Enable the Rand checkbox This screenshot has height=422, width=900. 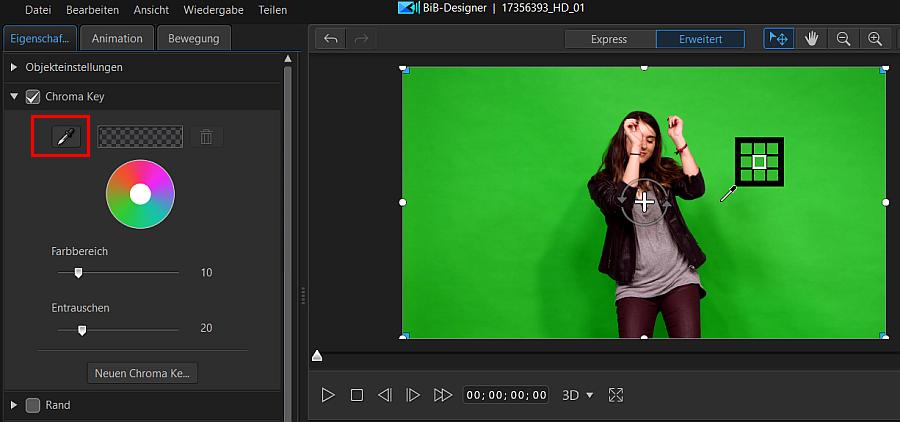pos(33,405)
